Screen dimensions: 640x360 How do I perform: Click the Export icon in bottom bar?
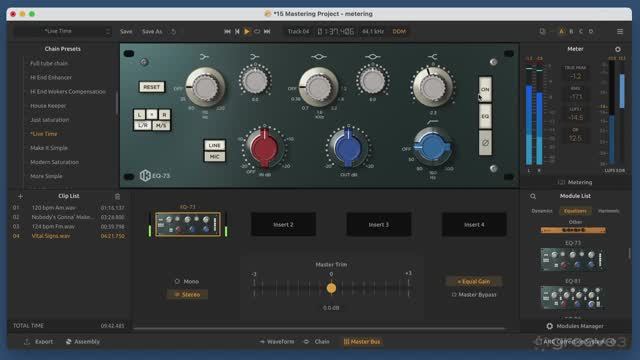[x=27, y=342]
